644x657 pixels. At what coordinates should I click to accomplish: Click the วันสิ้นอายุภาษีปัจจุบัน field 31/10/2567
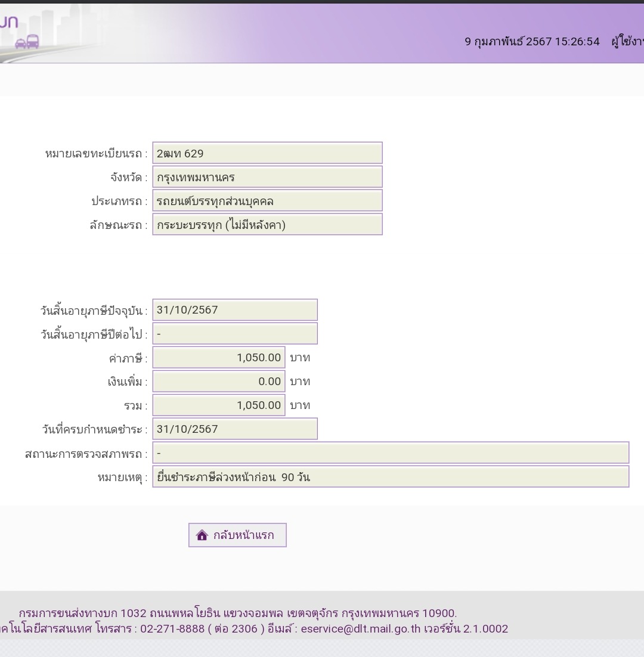click(234, 309)
